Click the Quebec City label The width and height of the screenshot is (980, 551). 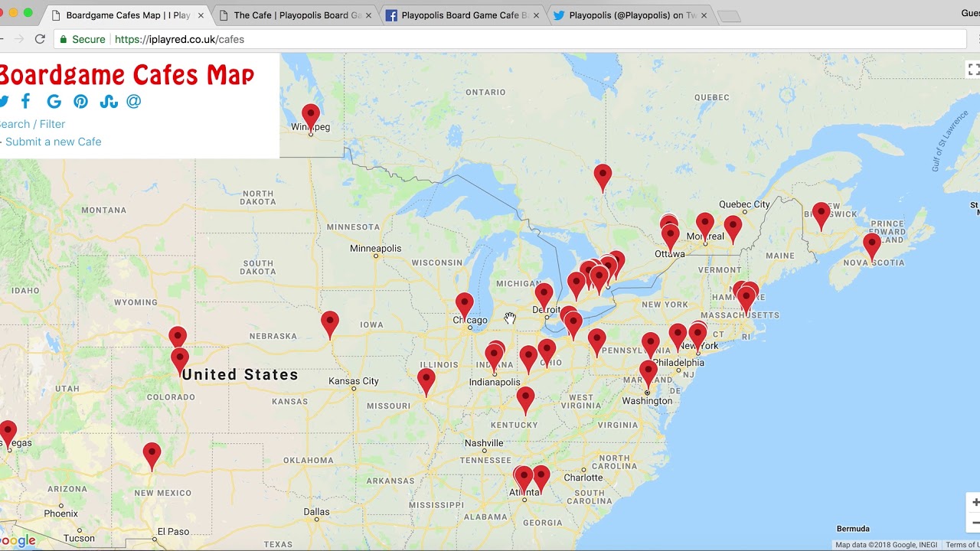pos(744,204)
